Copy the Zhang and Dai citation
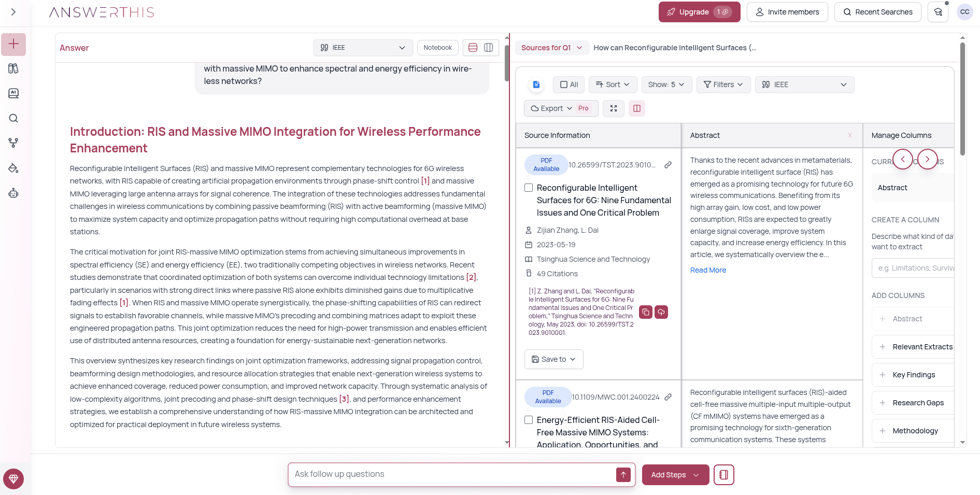The image size is (980, 495). point(646,312)
